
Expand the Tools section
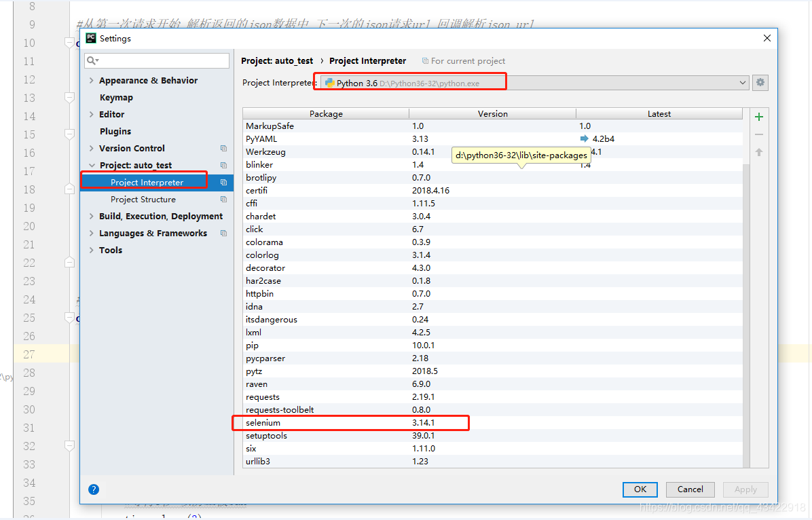[92, 250]
